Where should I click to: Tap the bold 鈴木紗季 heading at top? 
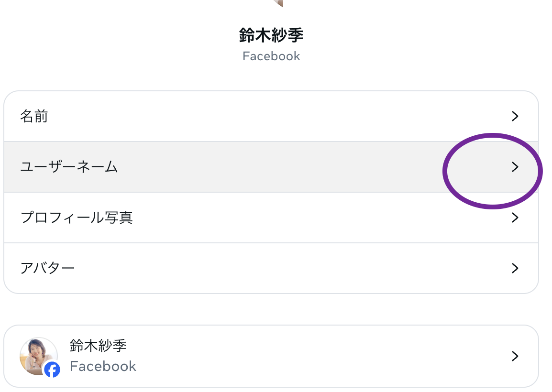[x=271, y=35]
